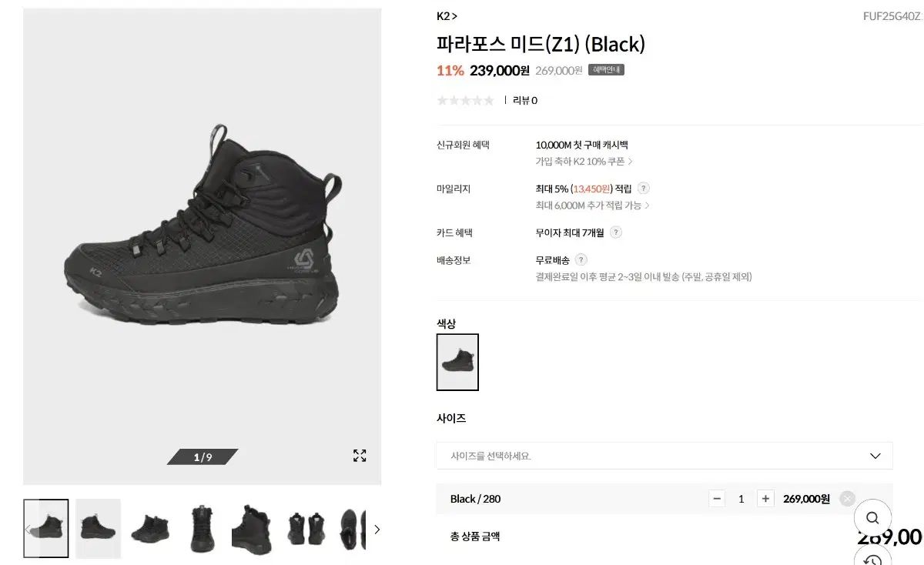Screen dimensions: 924x565
Task: Remove the Black / 280 selected option
Action: [x=847, y=499]
